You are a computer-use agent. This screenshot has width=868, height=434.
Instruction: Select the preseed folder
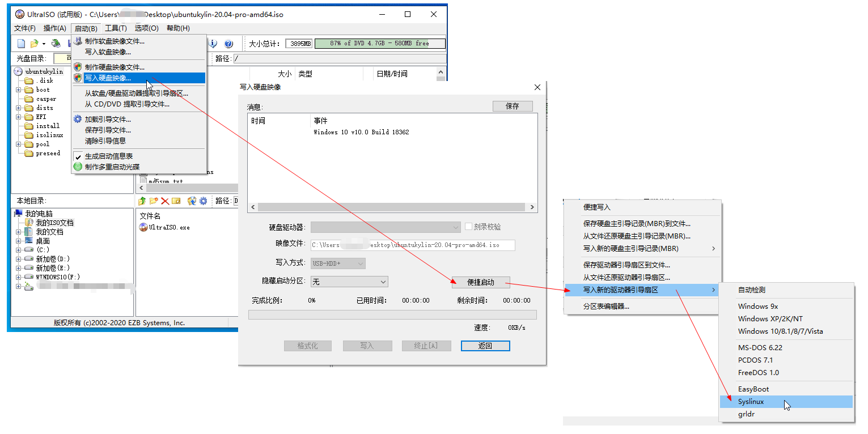(x=43, y=153)
